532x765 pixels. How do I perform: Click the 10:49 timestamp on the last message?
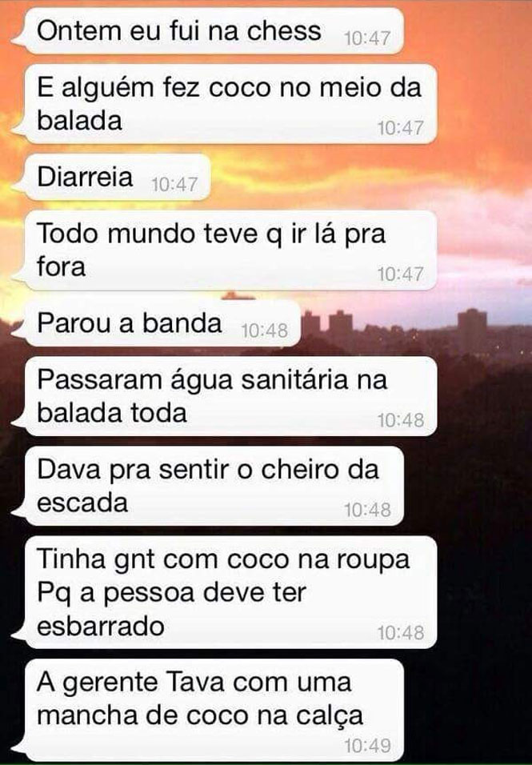click(x=367, y=746)
